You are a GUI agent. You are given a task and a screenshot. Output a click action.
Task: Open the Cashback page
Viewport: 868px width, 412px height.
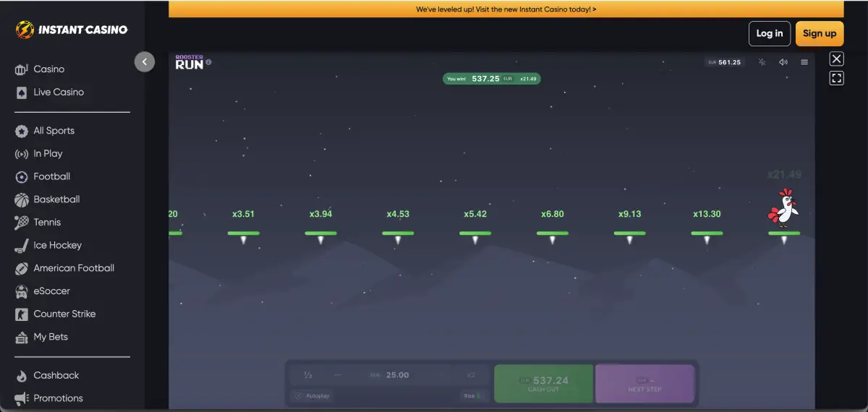coord(56,376)
